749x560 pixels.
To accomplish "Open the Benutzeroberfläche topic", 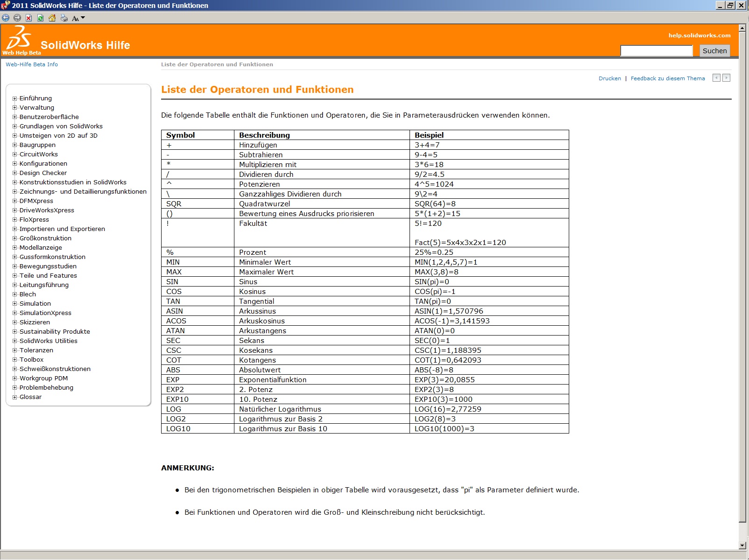I will point(49,117).
